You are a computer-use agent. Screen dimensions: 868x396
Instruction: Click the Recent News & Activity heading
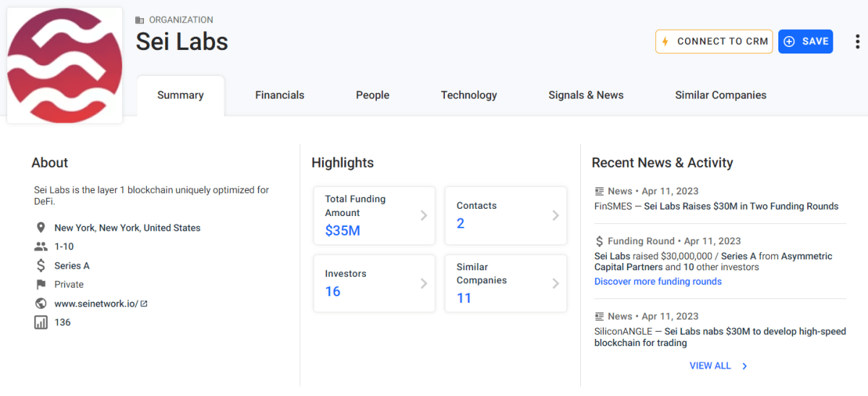[663, 163]
